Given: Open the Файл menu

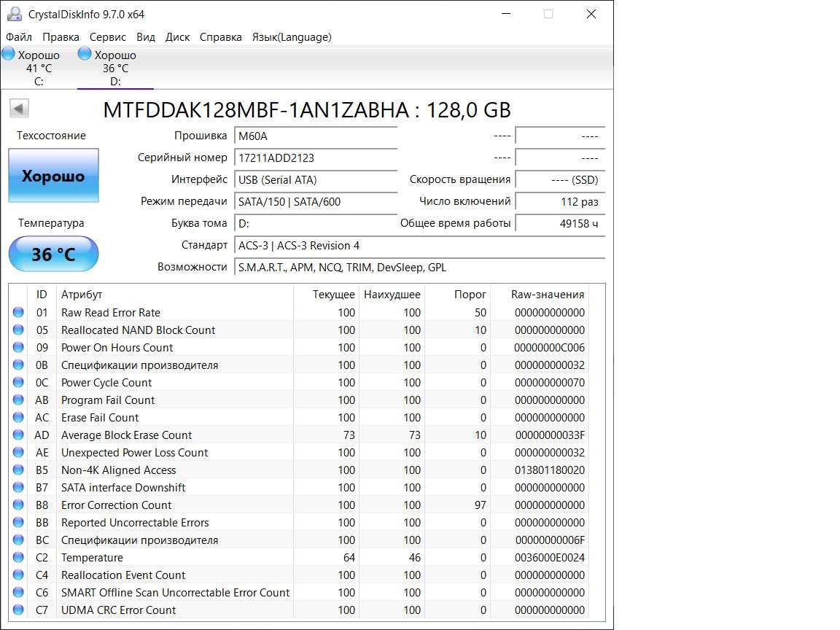Looking at the screenshot, I should point(19,37).
